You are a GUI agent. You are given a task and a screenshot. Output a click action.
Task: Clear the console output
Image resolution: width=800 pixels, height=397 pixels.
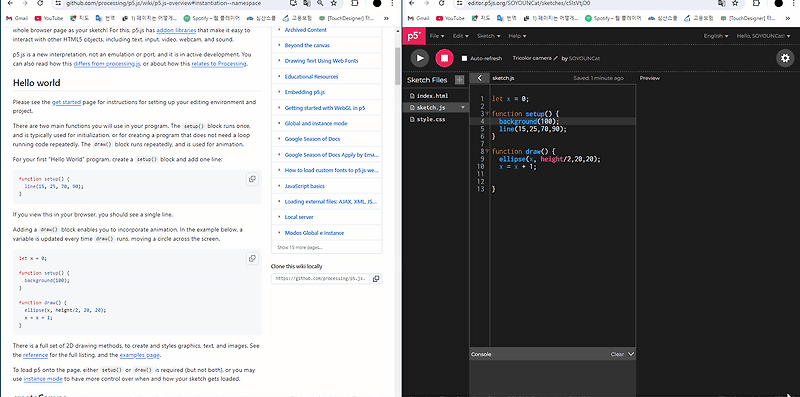tap(617, 354)
